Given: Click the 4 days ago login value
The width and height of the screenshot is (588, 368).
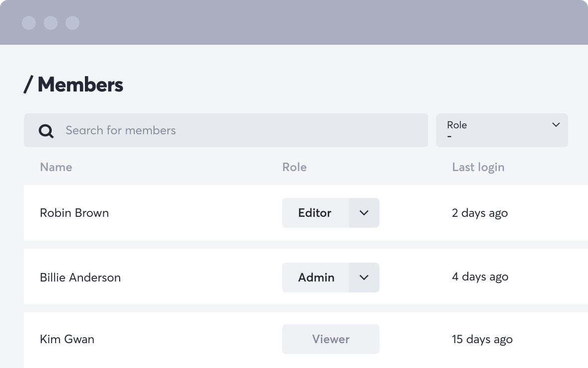Looking at the screenshot, I should point(480,277).
